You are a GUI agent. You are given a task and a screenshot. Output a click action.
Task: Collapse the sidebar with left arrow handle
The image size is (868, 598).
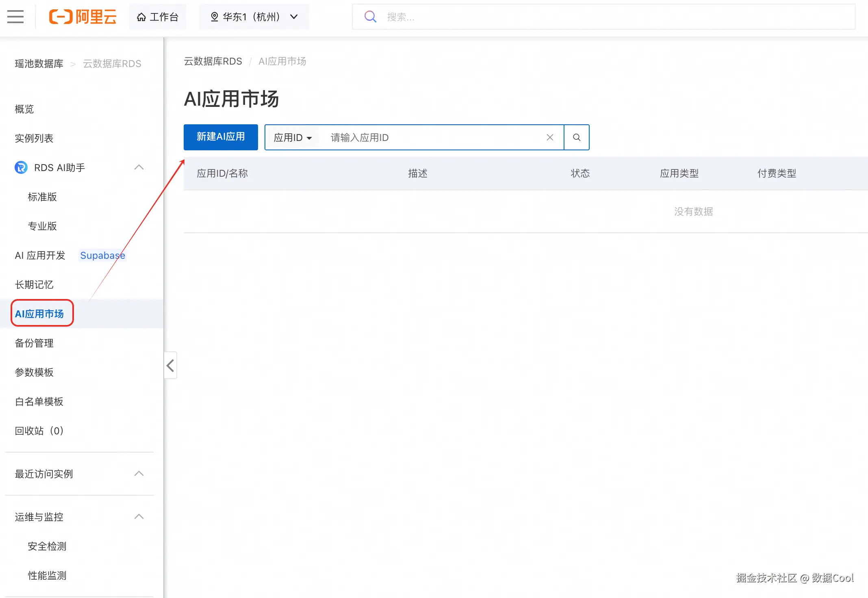coord(170,365)
